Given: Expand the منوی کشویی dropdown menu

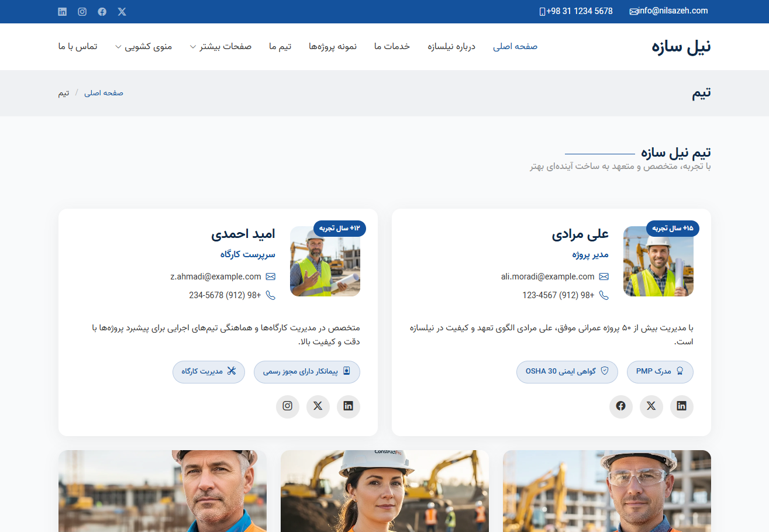Looking at the screenshot, I should point(144,47).
